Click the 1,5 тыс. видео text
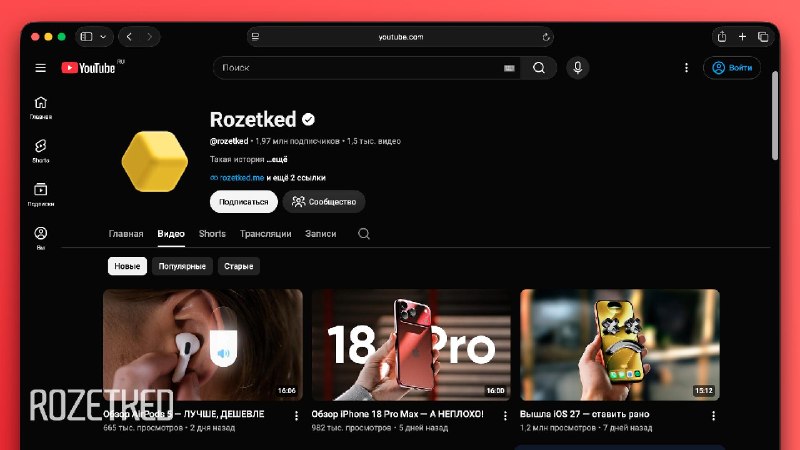Image resolution: width=800 pixels, height=450 pixels. [x=374, y=141]
